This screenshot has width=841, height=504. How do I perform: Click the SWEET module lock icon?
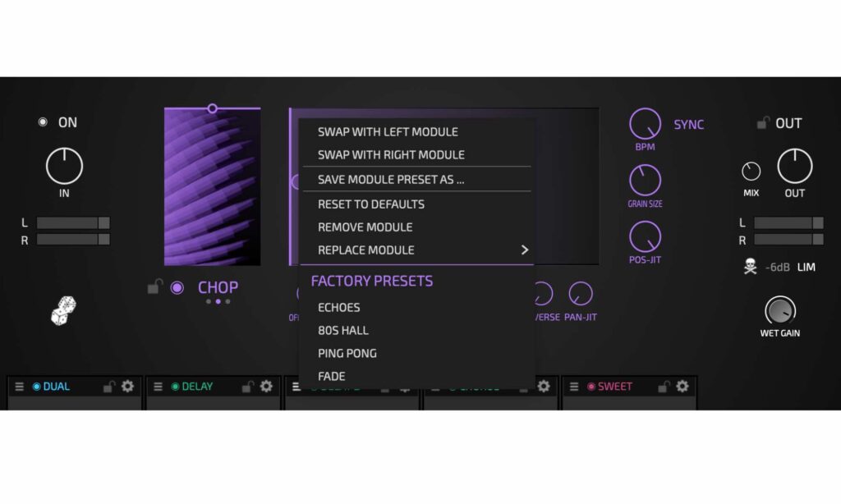(664, 387)
